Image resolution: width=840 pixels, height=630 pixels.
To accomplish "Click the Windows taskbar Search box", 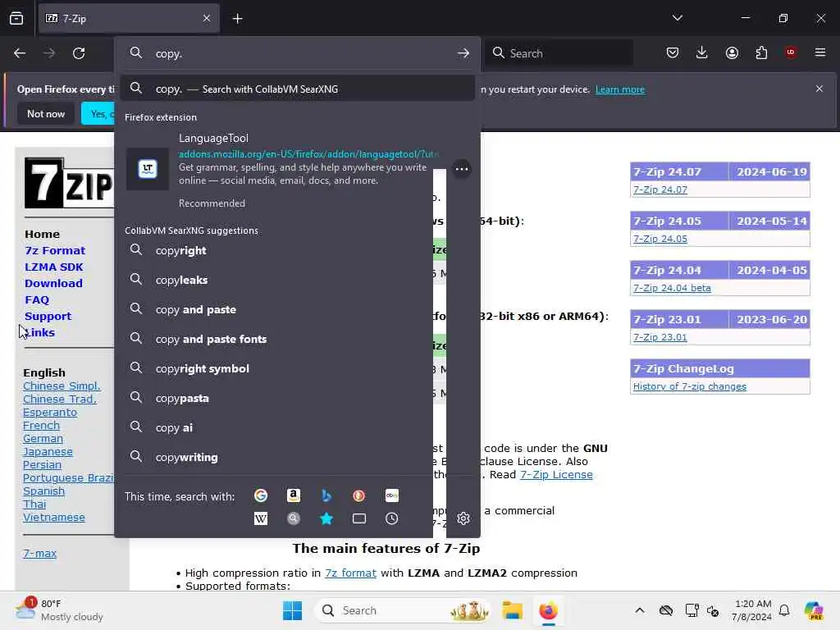I will pos(403,610).
